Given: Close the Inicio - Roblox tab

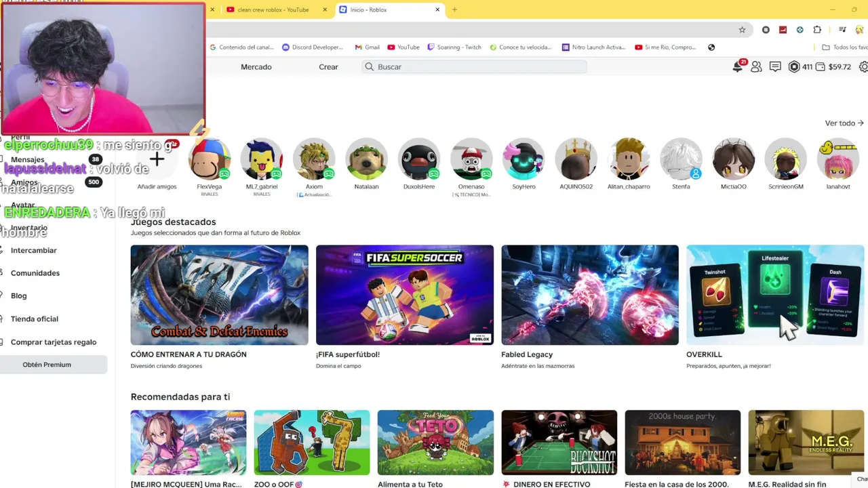Looking at the screenshot, I should click(437, 9).
